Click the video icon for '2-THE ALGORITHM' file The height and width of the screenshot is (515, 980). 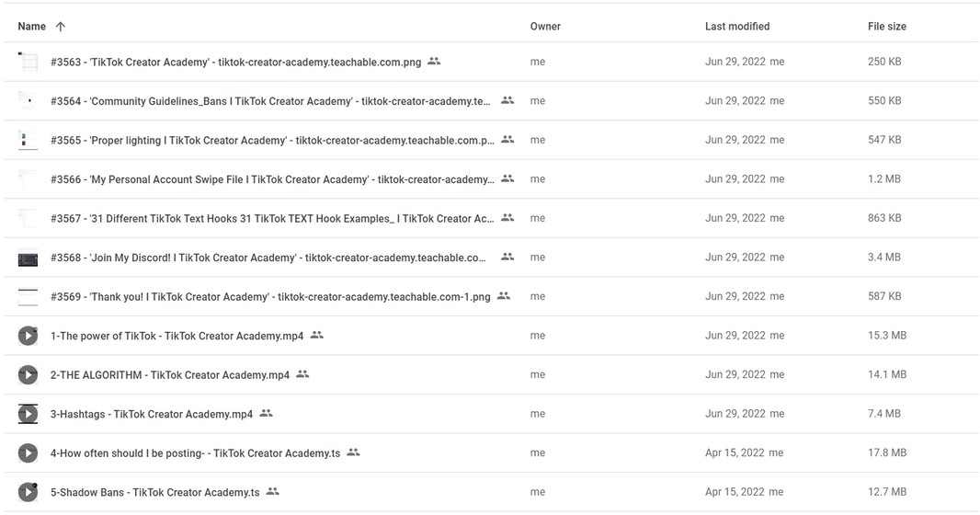(28, 375)
